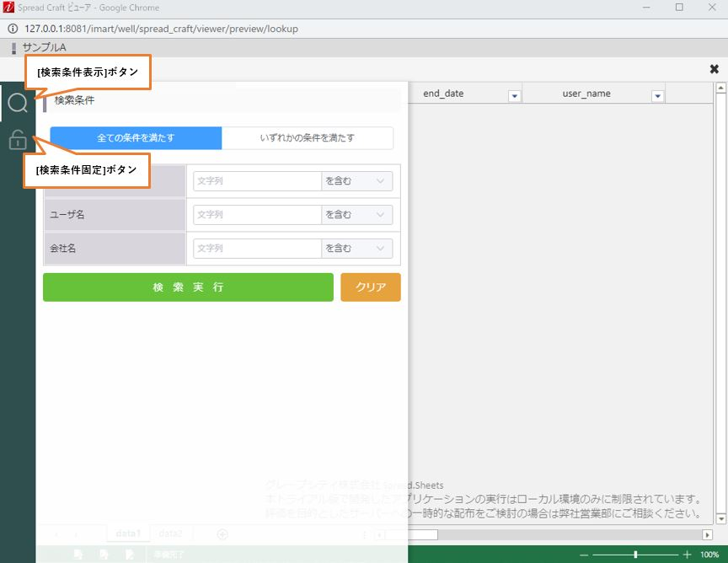This screenshot has height=563, width=728.
Task: Select いずれかの条件を満たす match mode
Action: click(x=308, y=138)
